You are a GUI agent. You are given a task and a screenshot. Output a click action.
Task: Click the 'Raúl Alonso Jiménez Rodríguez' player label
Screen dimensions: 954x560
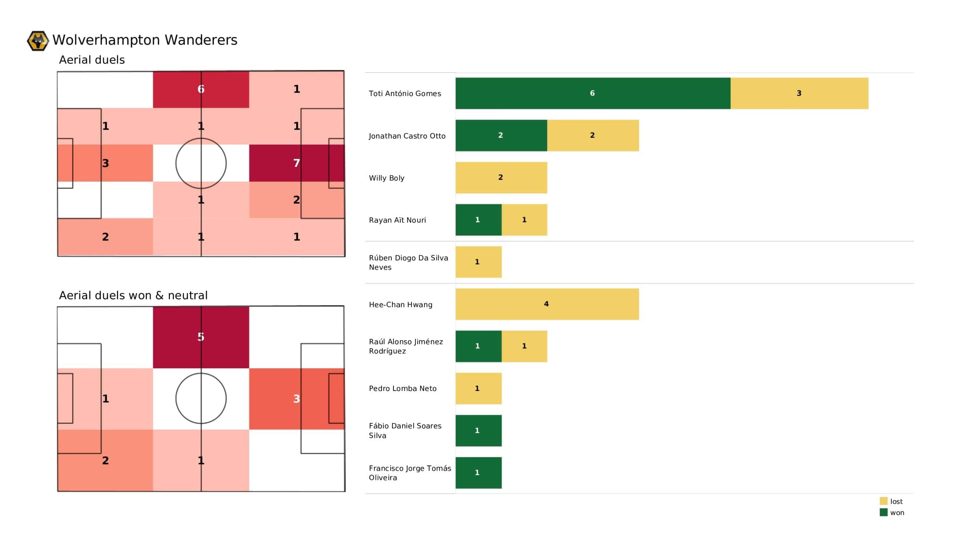coord(405,346)
